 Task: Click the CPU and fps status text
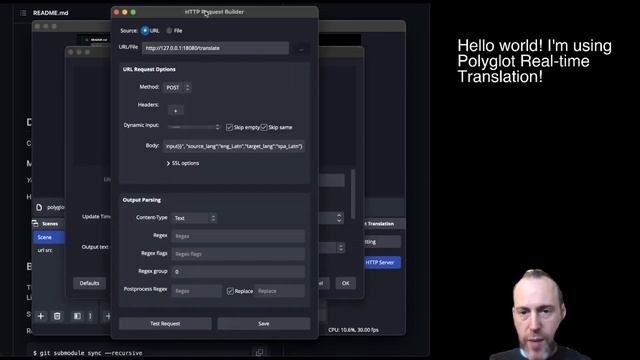353,330
